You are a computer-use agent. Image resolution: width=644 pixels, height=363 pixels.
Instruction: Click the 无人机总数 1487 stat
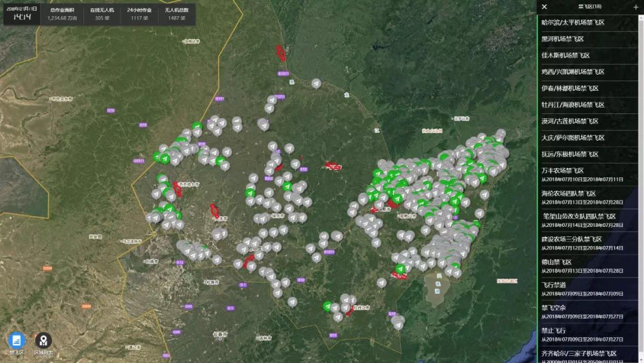click(177, 14)
